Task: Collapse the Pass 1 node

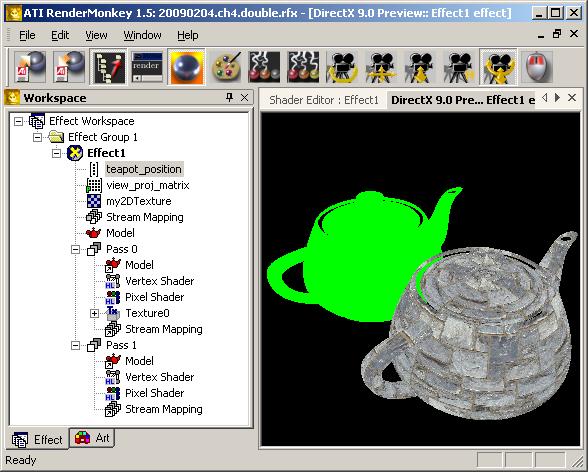Action: (75, 345)
